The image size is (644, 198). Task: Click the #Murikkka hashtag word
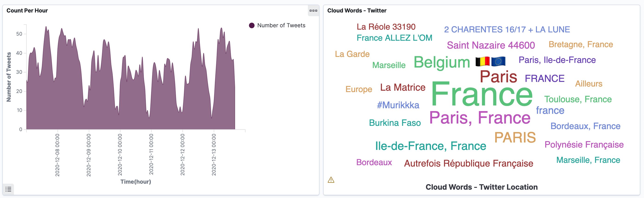click(x=398, y=105)
